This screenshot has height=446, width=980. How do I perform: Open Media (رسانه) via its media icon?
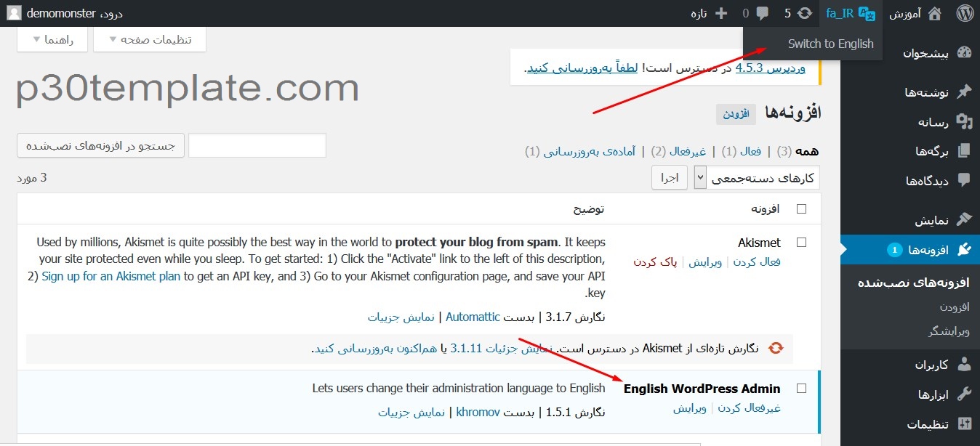(964, 121)
